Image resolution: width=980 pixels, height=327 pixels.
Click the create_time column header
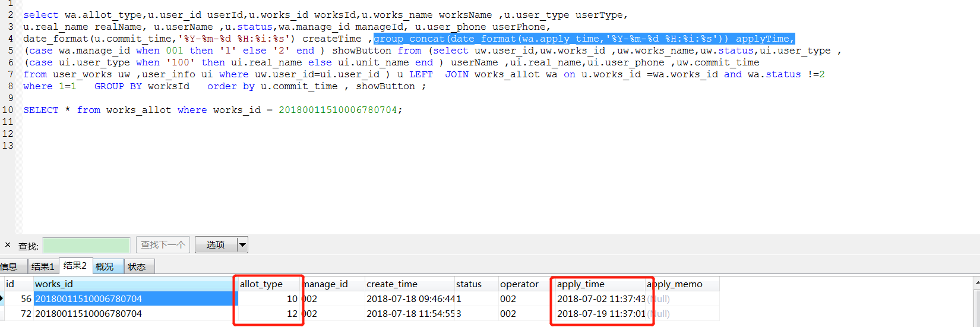click(x=409, y=284)
